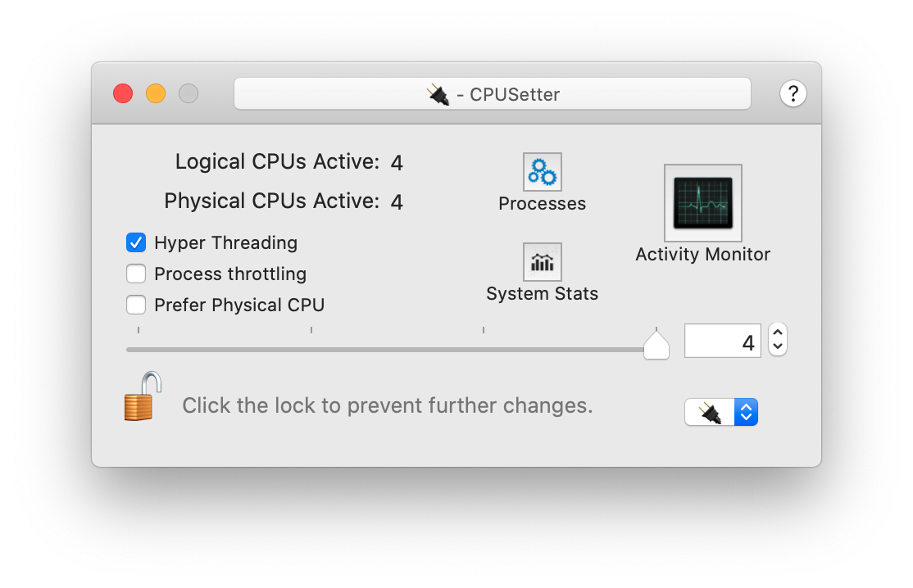Disable the Hyper Threading checkbox
913x588 pixels.
click(136, 242)
